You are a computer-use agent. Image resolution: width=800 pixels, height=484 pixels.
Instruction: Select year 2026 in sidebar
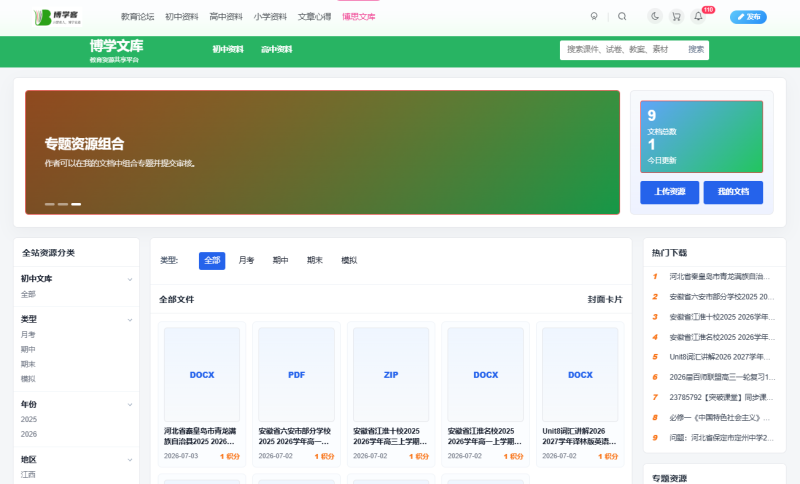[x=29, y=434]
